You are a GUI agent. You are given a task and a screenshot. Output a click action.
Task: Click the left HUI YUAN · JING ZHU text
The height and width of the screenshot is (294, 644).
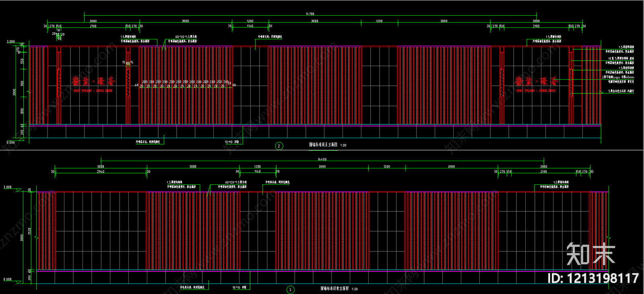pos(93,91)
